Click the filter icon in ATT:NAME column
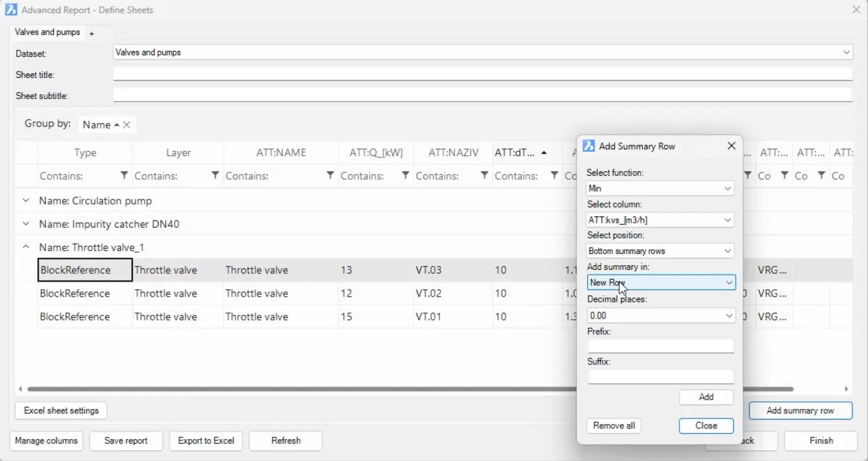The image size is (868, 461). click(x=330, y=176)
